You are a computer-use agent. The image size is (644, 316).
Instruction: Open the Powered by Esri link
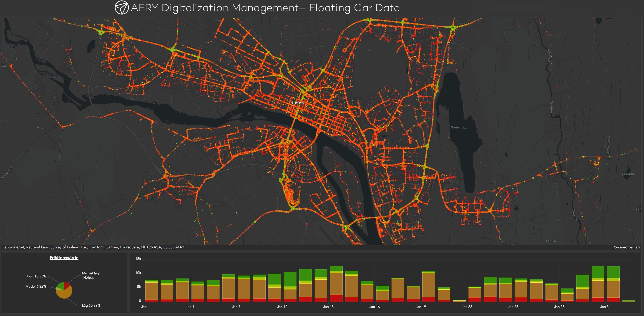point(626,247)
